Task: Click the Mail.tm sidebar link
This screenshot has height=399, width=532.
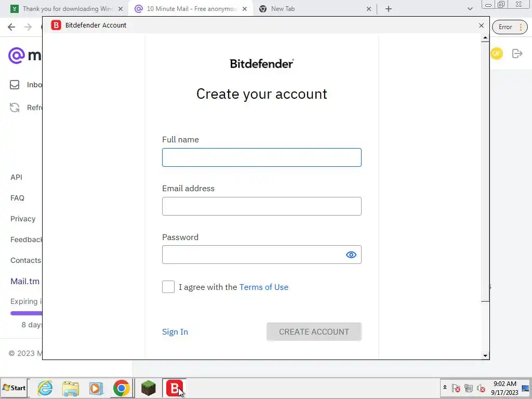Action: (x=25, y=281)
